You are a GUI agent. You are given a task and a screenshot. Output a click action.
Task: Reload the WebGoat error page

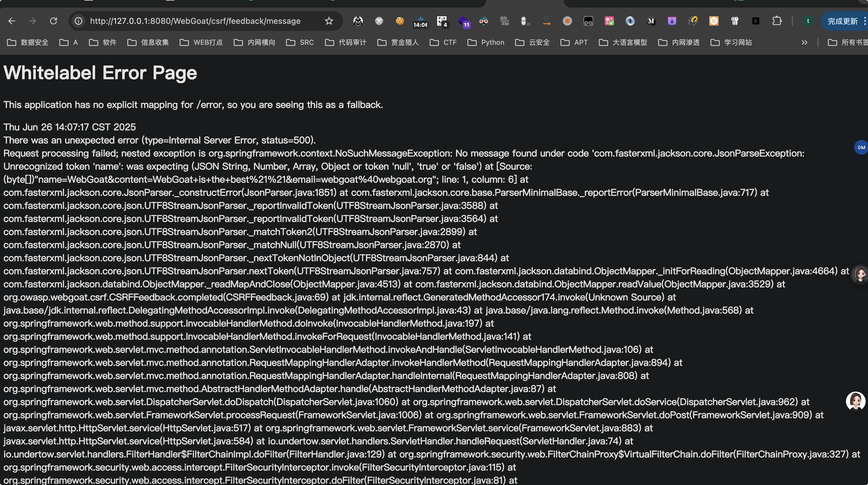click(x=53, y=21)
